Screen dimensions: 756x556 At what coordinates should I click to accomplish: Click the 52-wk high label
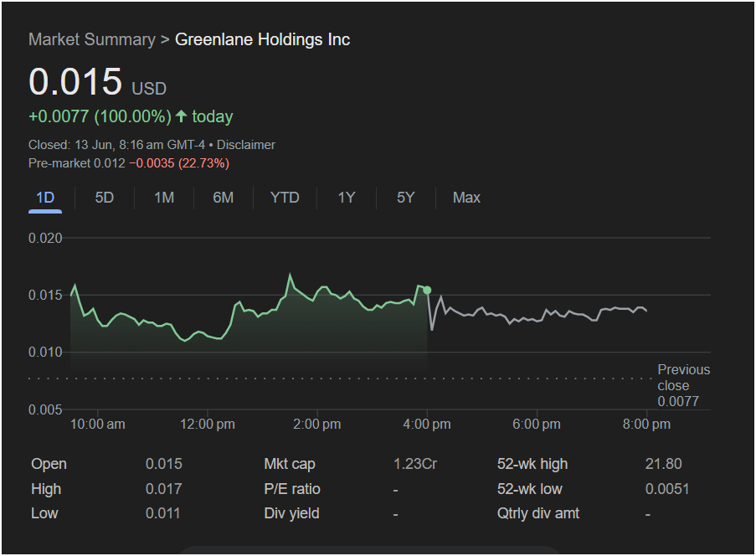(532, 464)
